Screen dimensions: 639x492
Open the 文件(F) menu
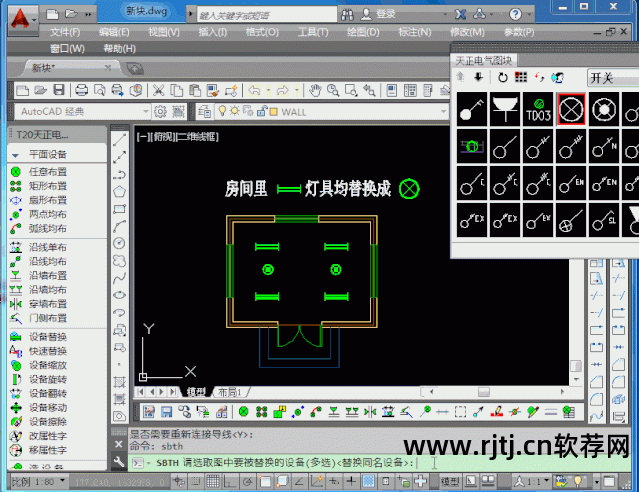[x=65, y=32]
